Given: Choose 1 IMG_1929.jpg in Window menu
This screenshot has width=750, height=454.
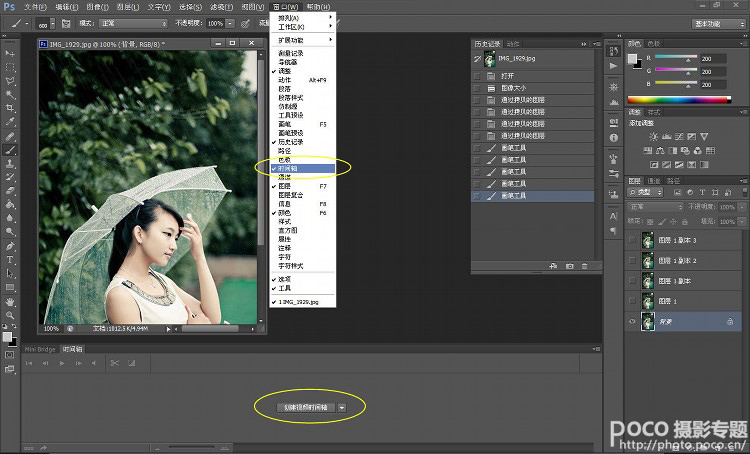Looking at the screenshot, I should (302, 302).
